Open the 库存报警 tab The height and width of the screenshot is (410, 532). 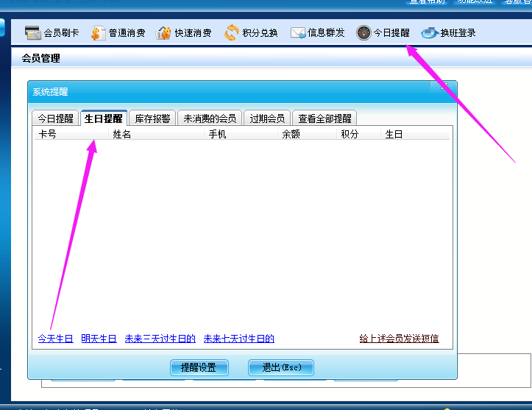[152, 119]
